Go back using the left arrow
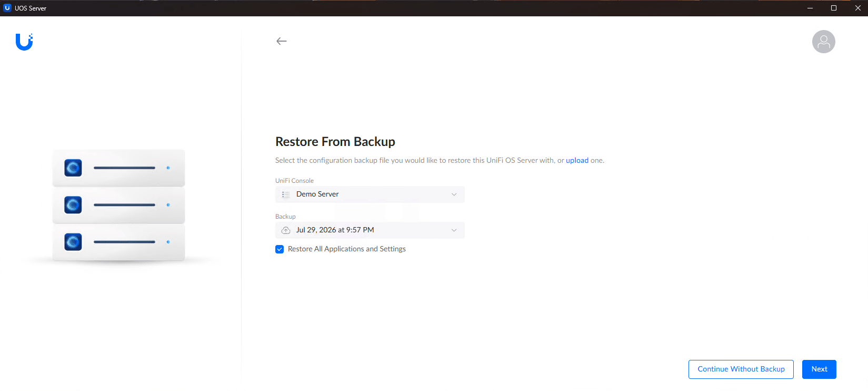This screenshot has width=868, height=391. point(282,41)
